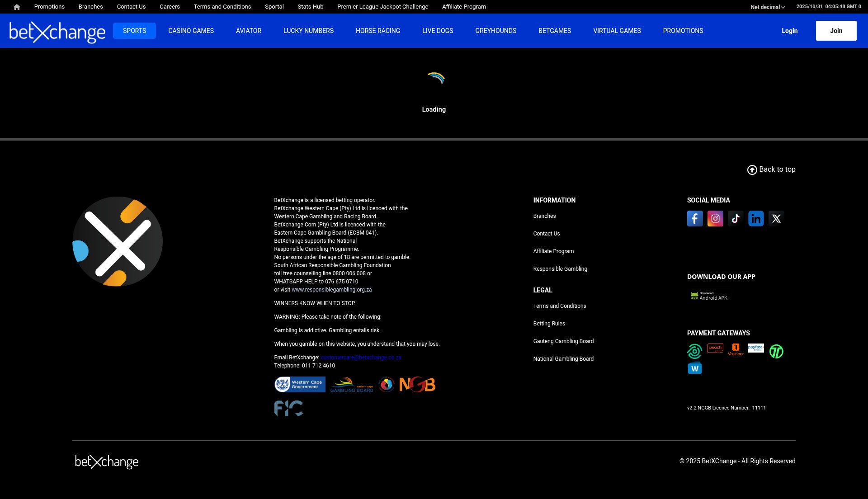Click the Join button
The image size is (868, 499).
pos(836,31)
